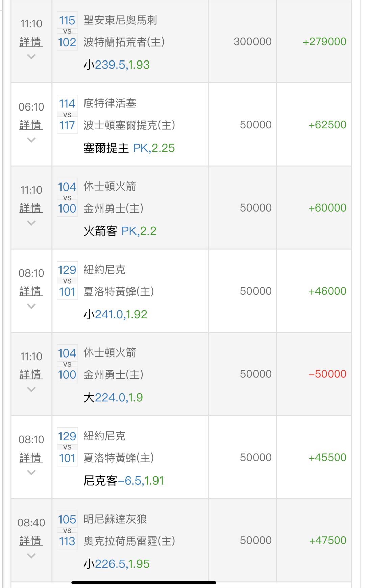
Task: Open 詳情 for Timberwolves vs Thunder at 08:40
Action: (x=31, y=541)
